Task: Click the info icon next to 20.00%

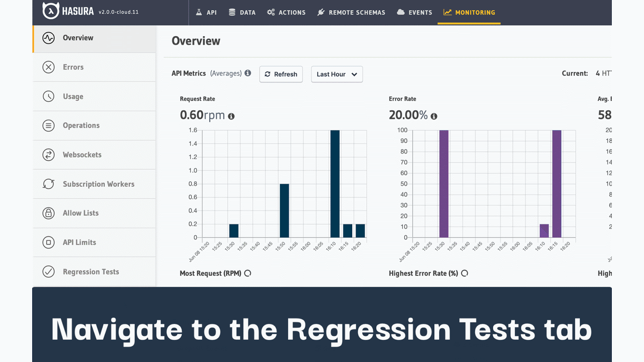Action: point(434,116)
